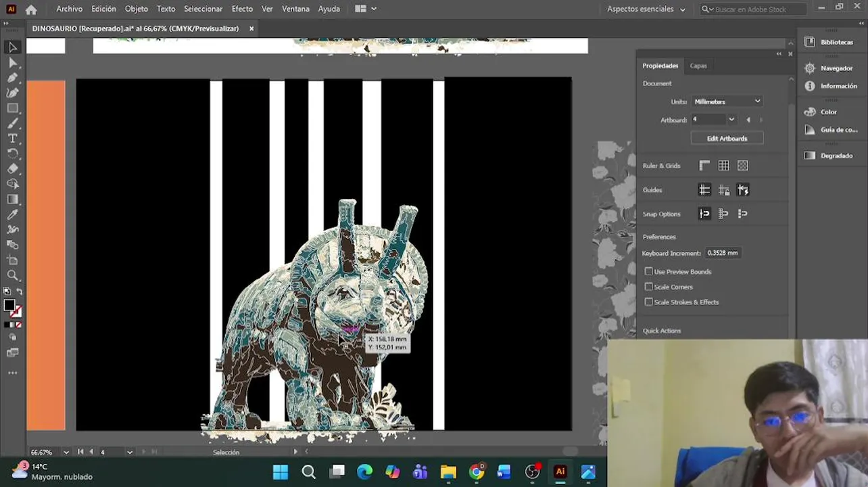Select the Rotate tool
The height and width of the screenshot is (487, 868).
[x=12, y=154]
